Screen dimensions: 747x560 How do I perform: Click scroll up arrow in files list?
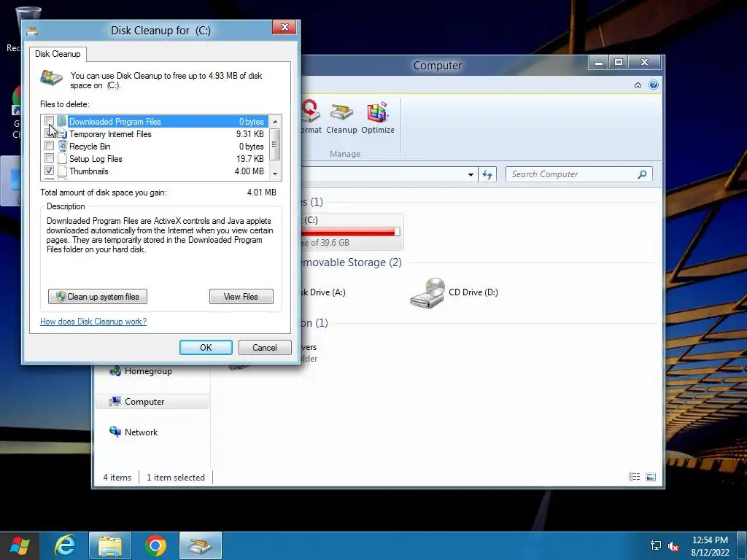(275, 122)
